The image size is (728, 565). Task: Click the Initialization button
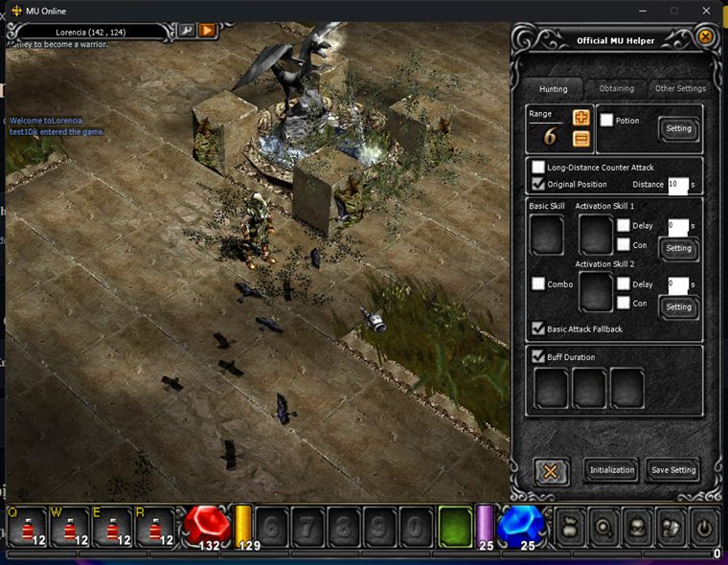coord(611,470)
